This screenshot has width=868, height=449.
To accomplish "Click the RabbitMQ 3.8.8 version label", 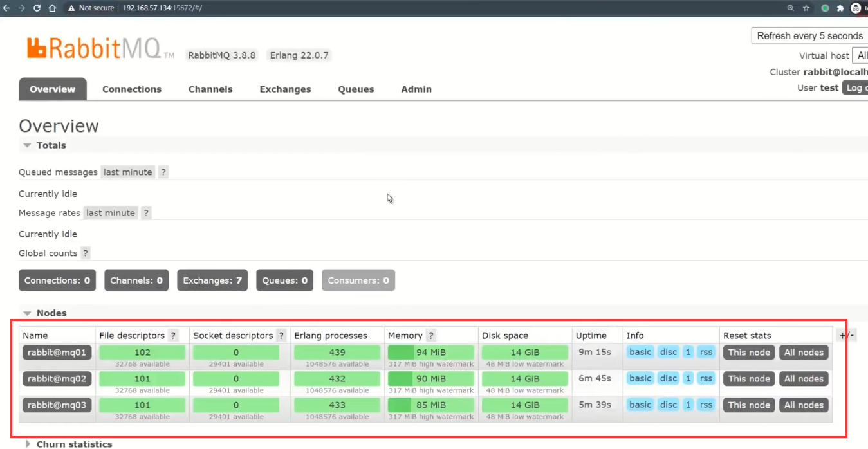I will point(222,55).
